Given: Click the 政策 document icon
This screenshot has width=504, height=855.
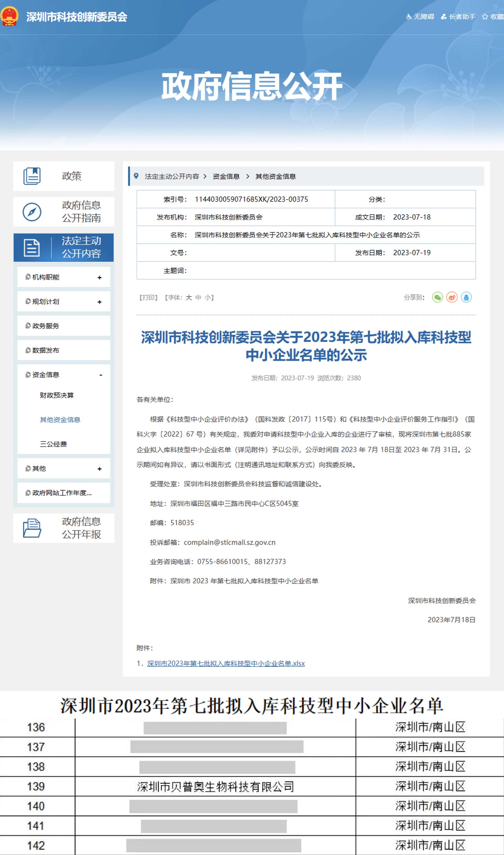Looking at the screenshot, I should pyautogui.click(x=32, y=176).
